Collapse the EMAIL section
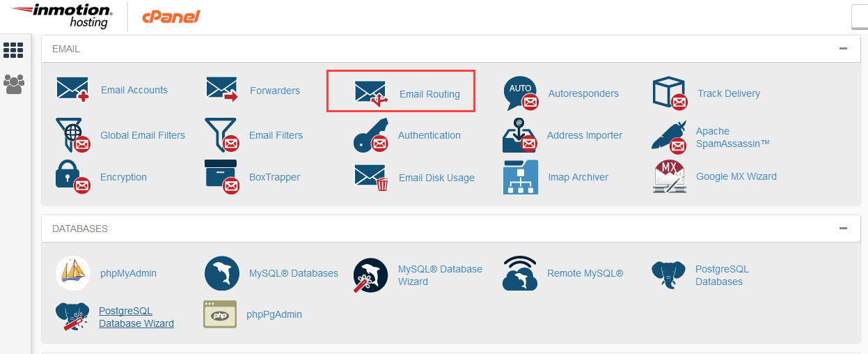The height and width of the screenshot is (354, 868). [x=843, y=49]
